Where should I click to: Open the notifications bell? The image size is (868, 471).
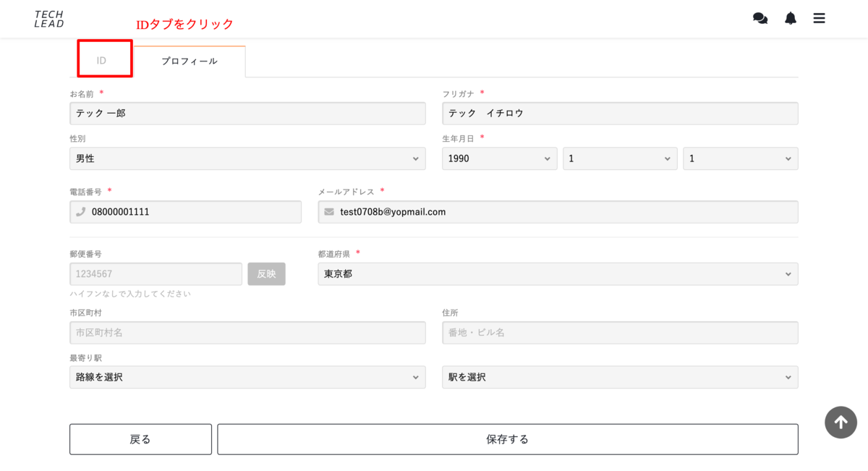coord(791,18)
